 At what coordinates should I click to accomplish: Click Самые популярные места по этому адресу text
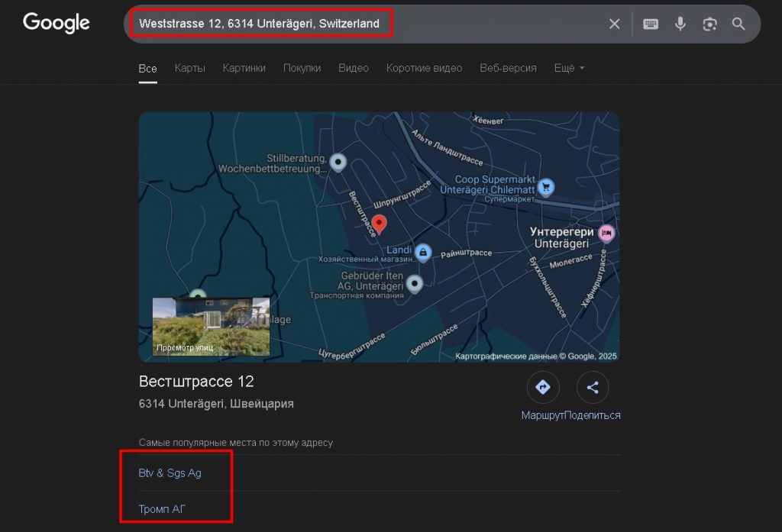click(x=235, y=442)
